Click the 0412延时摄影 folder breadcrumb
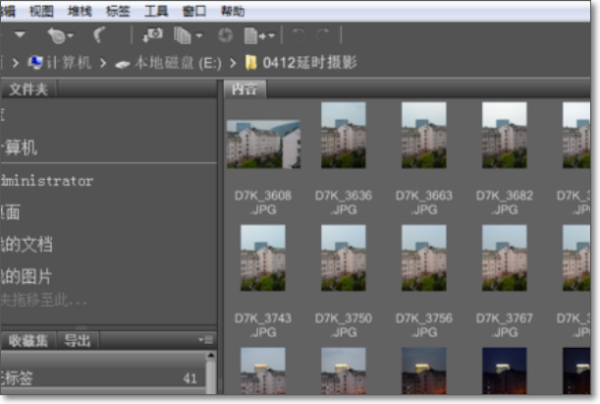This screenshot has width=600, height=404. 309,63
